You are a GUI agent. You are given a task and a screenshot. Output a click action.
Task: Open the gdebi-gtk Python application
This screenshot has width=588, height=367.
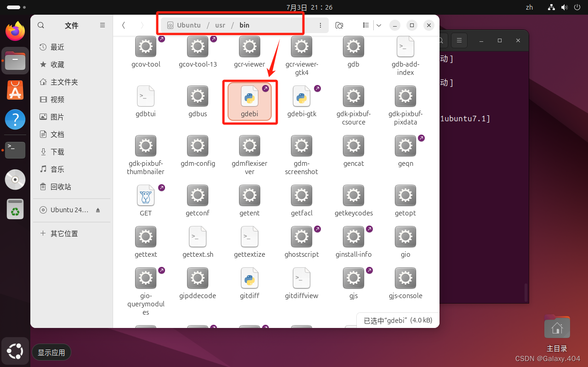pos(301,97)
